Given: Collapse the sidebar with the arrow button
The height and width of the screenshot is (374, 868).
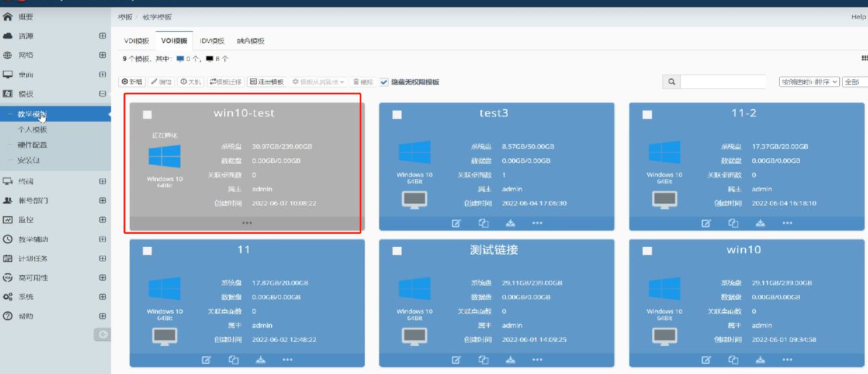Looking at the screenshot, I should pyautogui.click(x=102, y=334).
